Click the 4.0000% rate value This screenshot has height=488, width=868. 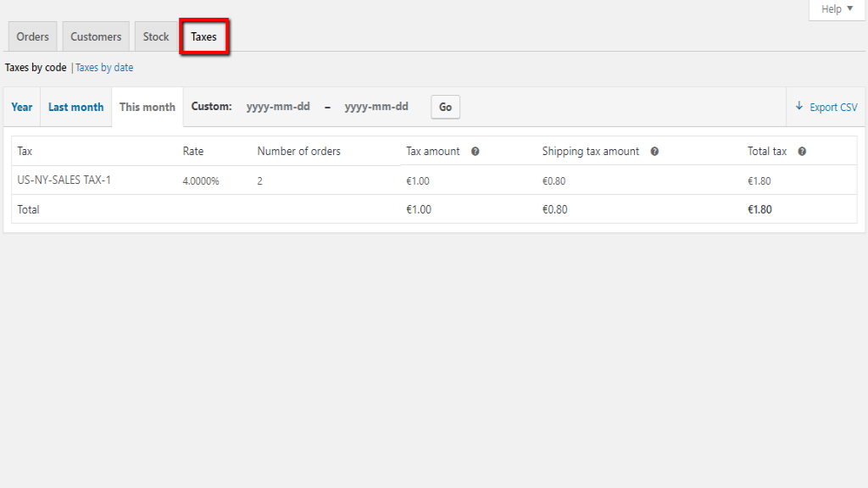[201, 181]
